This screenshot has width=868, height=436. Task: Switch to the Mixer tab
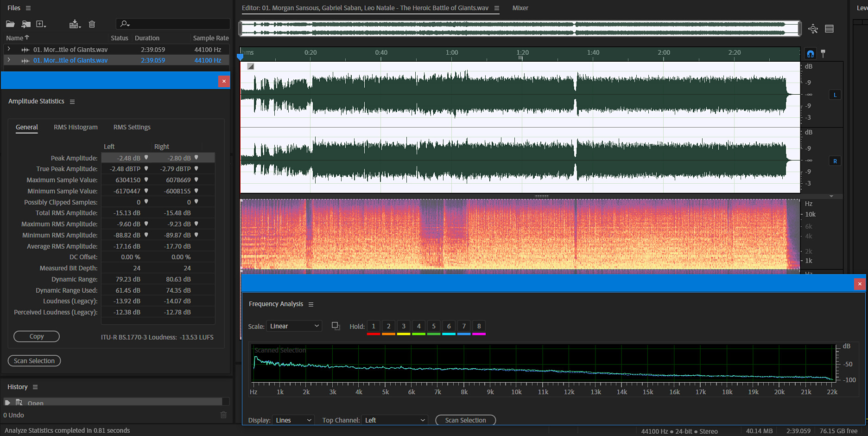coord(520,8)
